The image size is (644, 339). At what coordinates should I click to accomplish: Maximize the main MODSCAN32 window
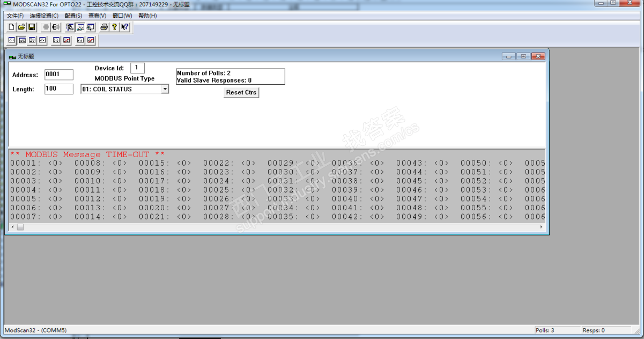[x=612, y=3]
